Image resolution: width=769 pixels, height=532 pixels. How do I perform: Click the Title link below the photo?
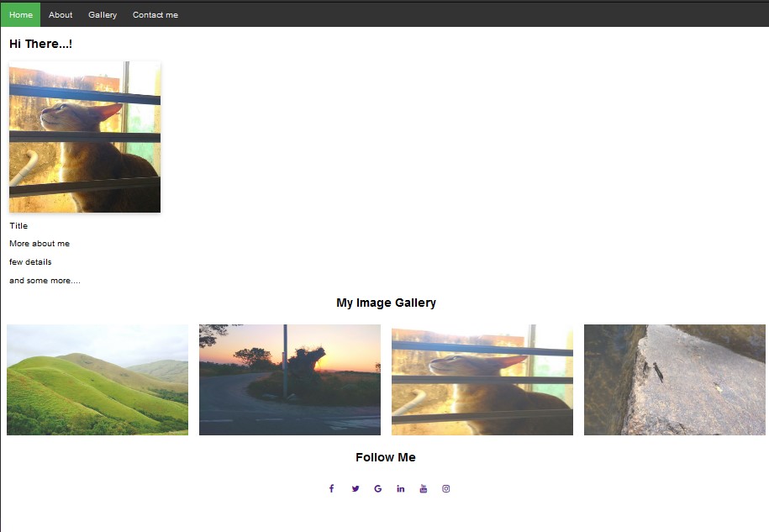[16, 225]
